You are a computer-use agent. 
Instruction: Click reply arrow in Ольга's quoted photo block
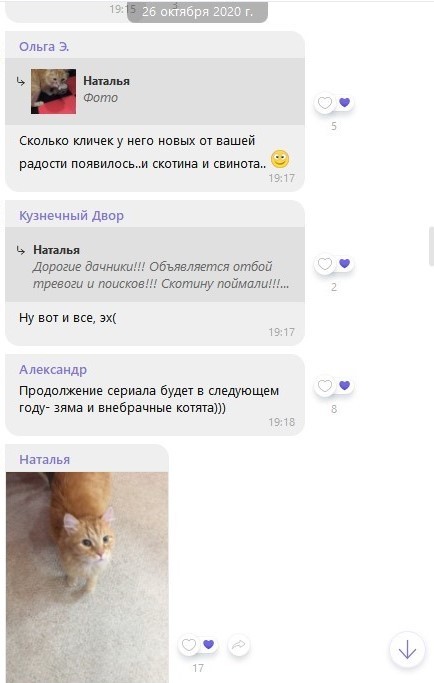[x=20, y=81]
